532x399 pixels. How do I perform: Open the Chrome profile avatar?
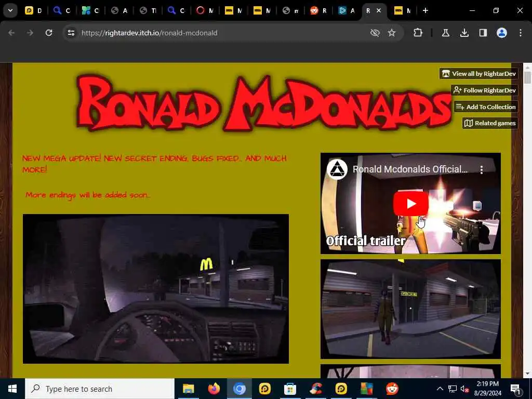click(502, 33)
